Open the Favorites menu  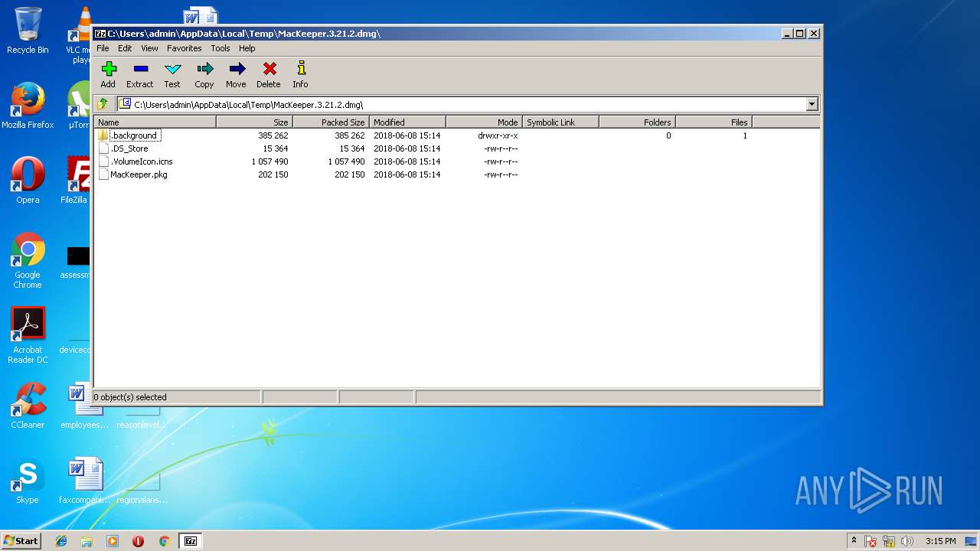tap(185, 48)
